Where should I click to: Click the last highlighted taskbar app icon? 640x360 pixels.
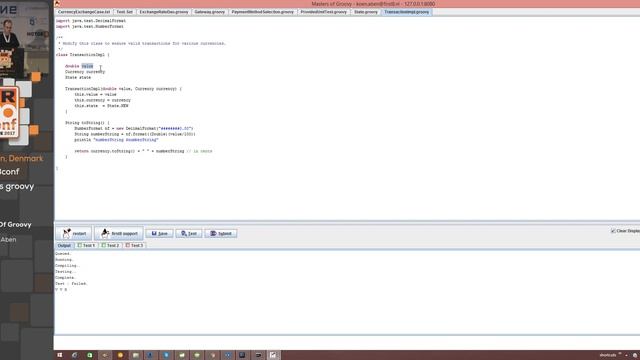click(273, 355)
